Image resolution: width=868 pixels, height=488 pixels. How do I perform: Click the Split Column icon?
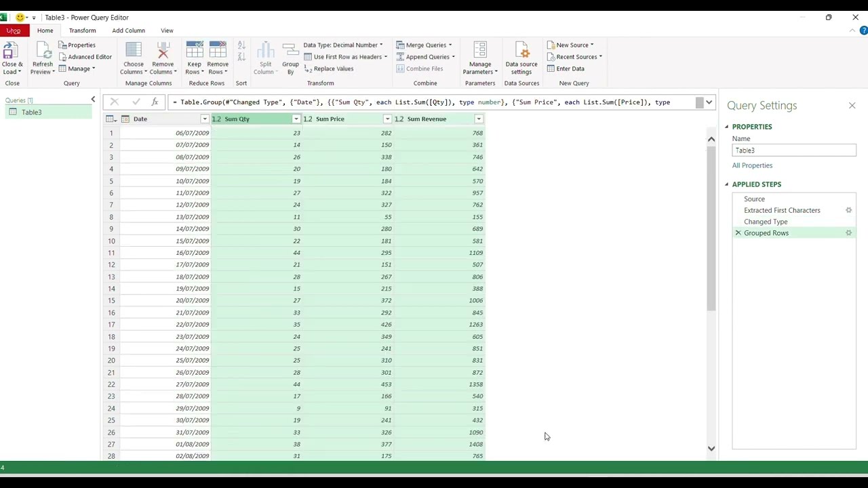pyautogui.click(x=265, y=50)
